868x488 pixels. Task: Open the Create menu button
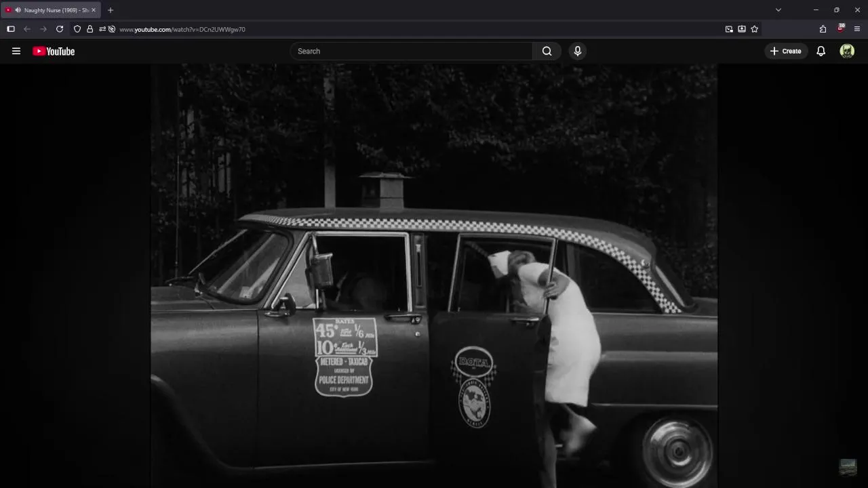786,51
